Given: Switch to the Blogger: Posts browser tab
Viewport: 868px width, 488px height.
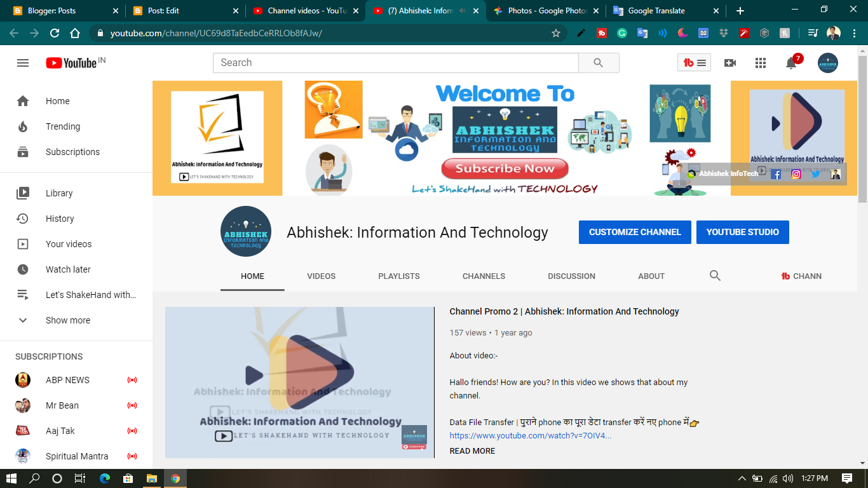Looking at the screenshot, I should (64, 11).
